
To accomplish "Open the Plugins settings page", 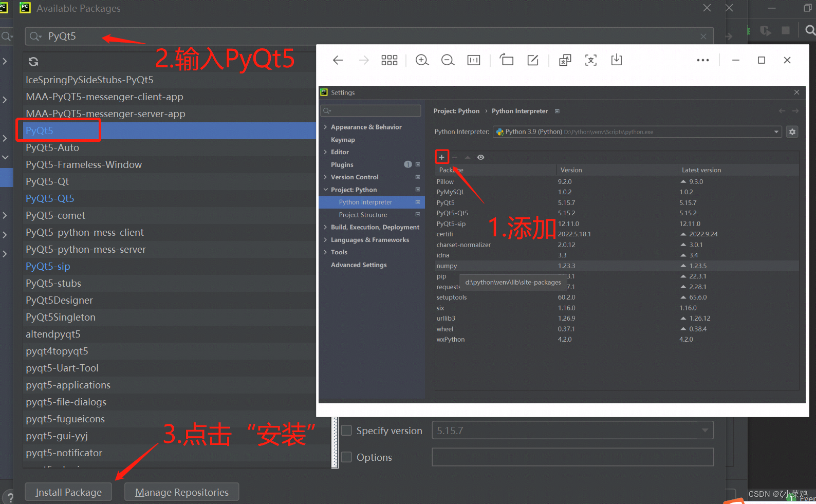I will click(x=342, y=165).
